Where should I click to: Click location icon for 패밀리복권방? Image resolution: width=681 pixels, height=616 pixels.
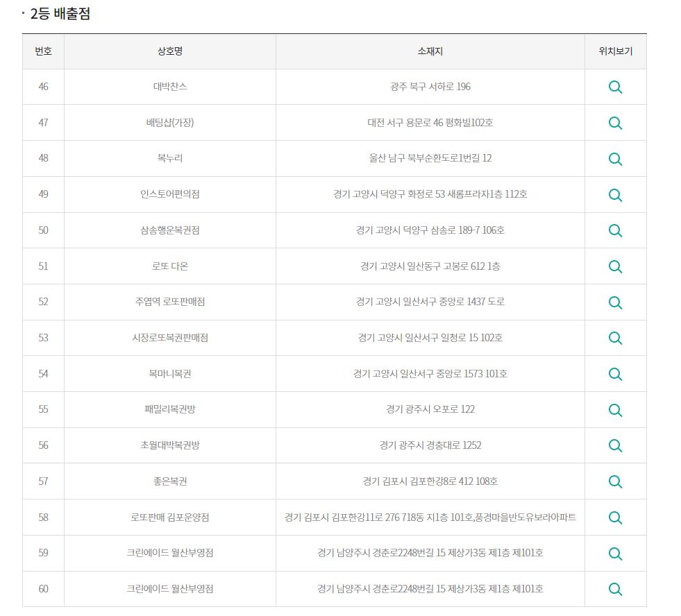point(615,410)
